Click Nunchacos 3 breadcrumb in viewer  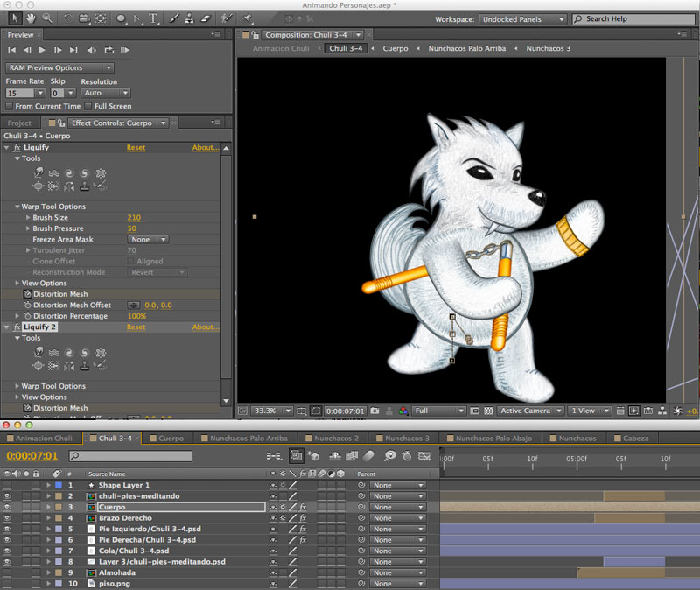(x=549, y=48)
